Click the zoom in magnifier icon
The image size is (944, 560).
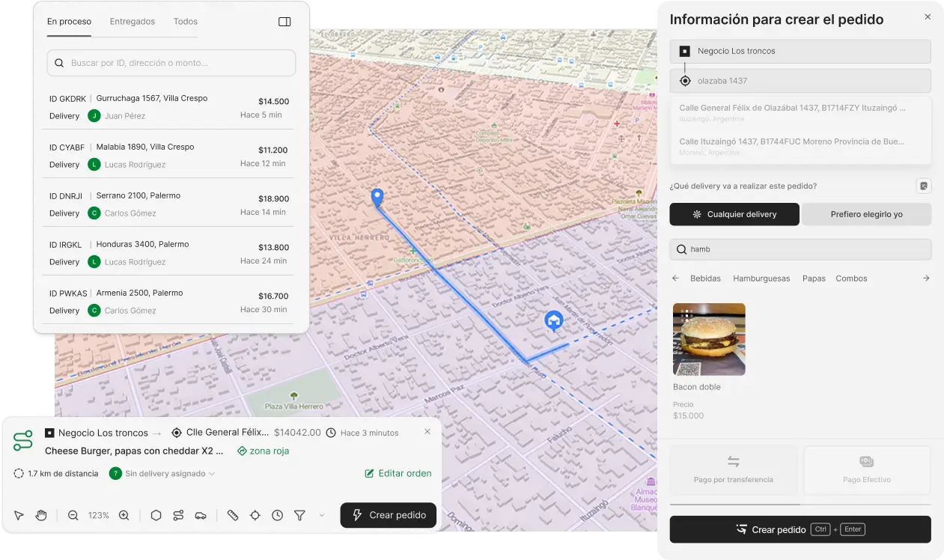(124, 515)
